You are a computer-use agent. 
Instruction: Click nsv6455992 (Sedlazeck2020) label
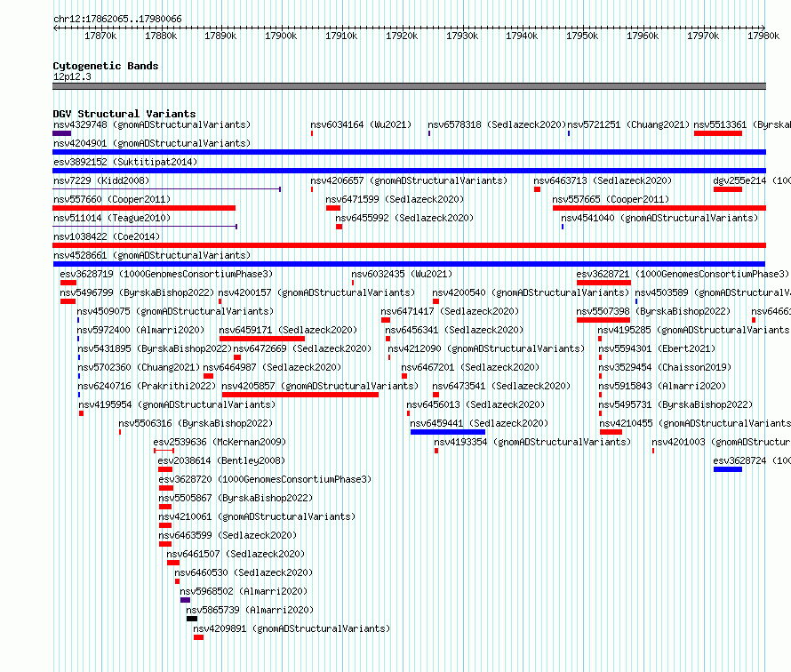pyautogui.click(x=404, y=218)
